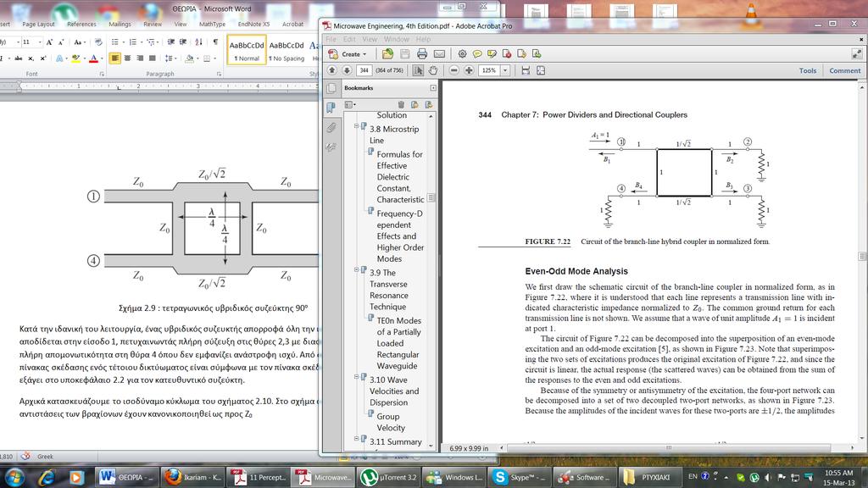The image size is (868, 488).
Task: Go to next page arrow in Acrobat
Action: pyautogui.click(x=347, y=70)
